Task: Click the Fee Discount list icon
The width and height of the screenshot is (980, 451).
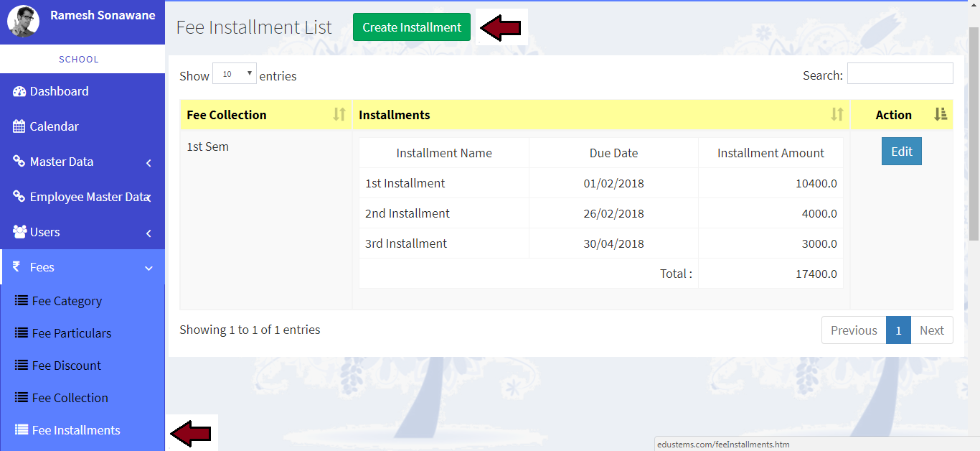Action: (22, 366)
